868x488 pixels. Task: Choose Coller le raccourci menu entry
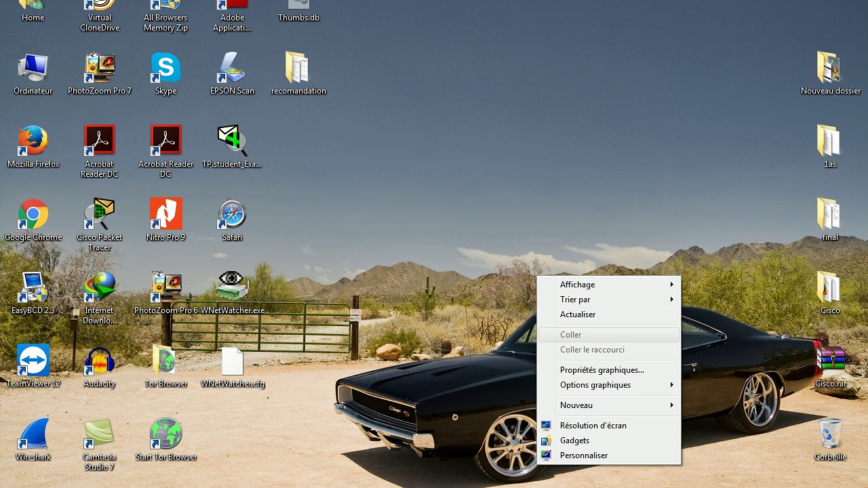coord(609,350)
